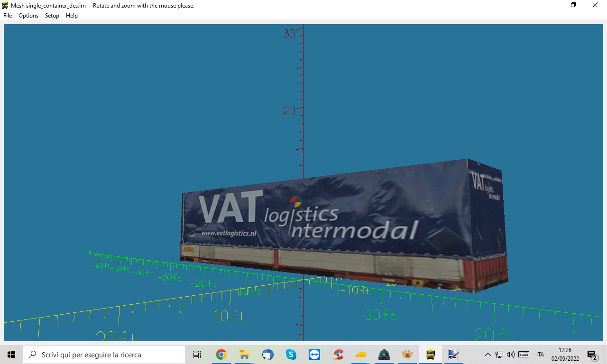The height and width of the screenshot is (364, 607).
Task: Close the mesh viewer window
Action: coord(595,5)
